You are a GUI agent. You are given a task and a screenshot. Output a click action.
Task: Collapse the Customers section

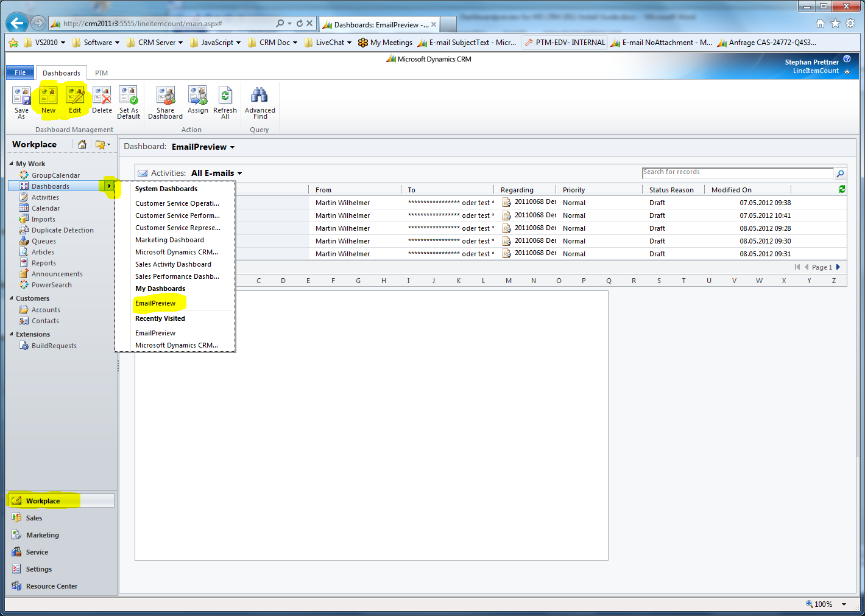pos(11,298)
